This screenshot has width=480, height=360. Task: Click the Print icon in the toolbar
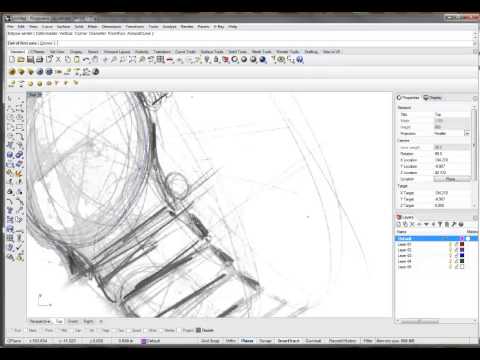click(39, 60)
